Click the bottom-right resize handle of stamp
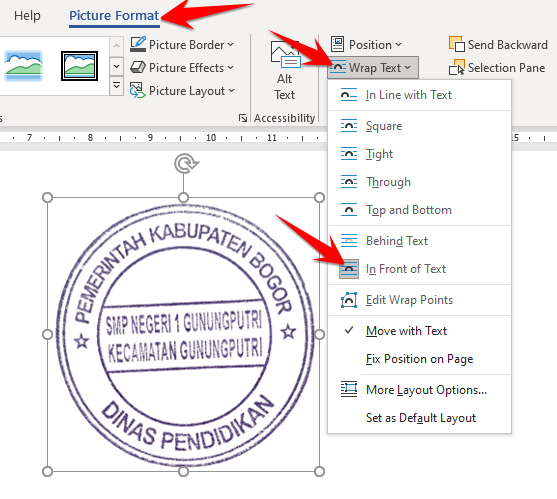Image resolution: width=557 pixels, height=499 pixels. tap(319, 471)
